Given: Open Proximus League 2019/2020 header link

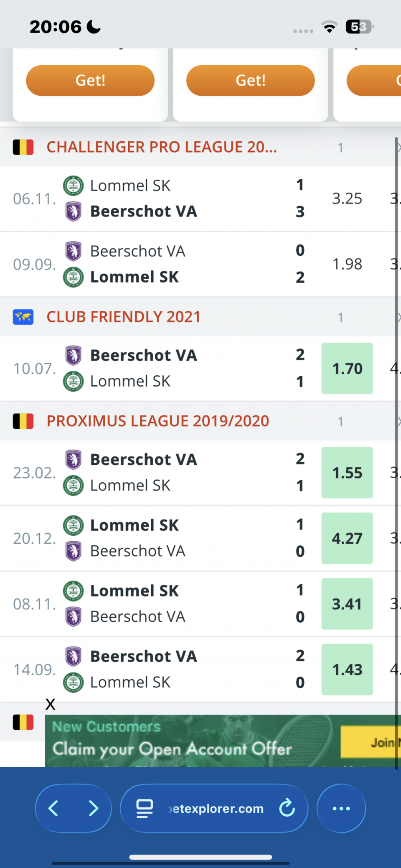Looking at the screenshot, I should coord(157,421).
